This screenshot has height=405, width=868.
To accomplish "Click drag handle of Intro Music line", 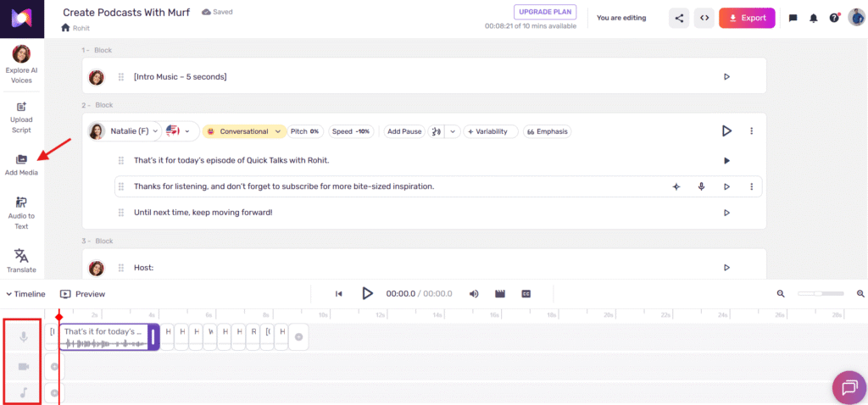I will [x=120, y=77].
